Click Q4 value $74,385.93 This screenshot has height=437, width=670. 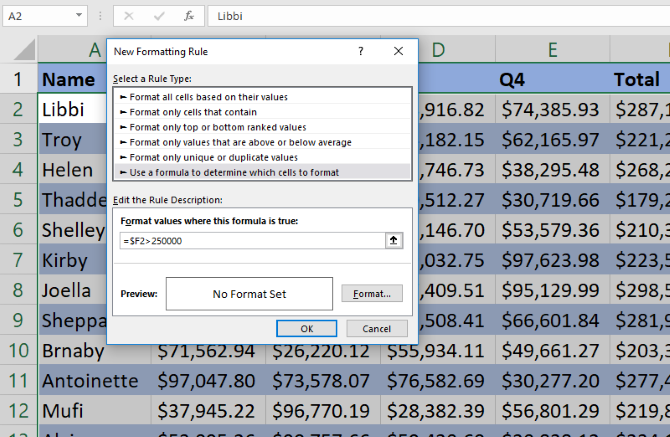[552, 109]
